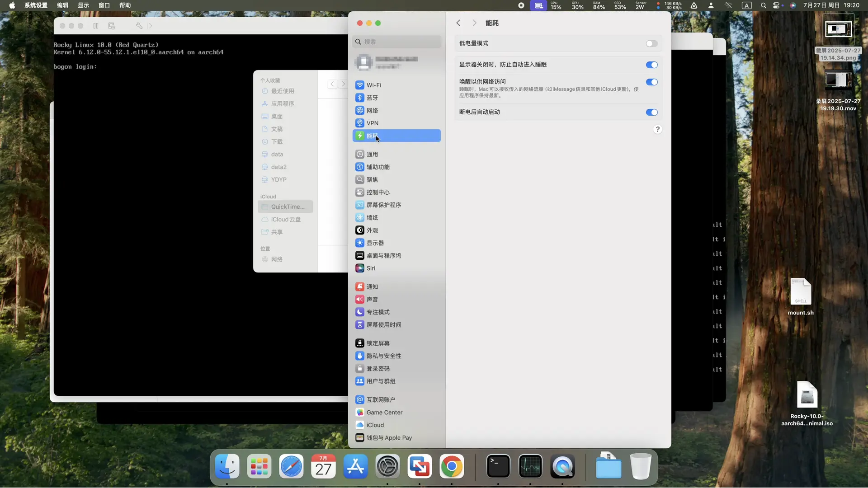868x488 pixels.
Task: Open 专注模式 focus settings
Action: (396, 312)
